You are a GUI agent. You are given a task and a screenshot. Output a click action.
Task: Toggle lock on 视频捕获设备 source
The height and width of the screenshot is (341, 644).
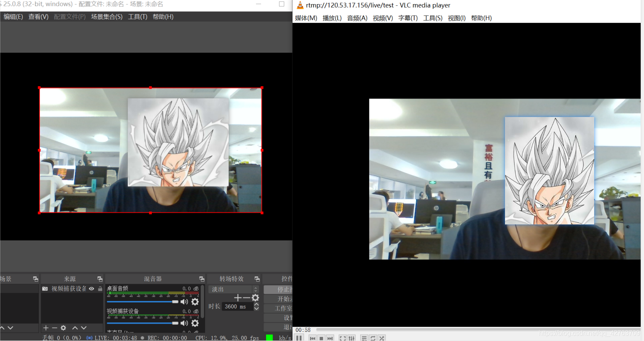[x=100, y=289]
